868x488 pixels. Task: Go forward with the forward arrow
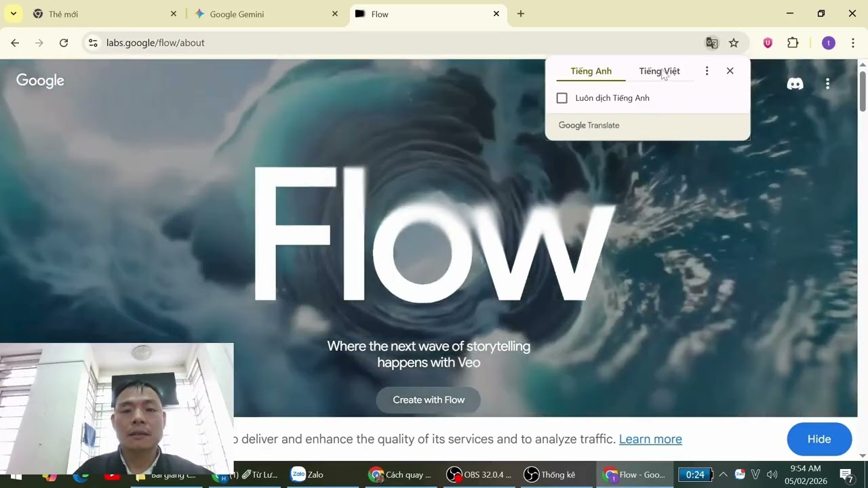tap(39, 43)
